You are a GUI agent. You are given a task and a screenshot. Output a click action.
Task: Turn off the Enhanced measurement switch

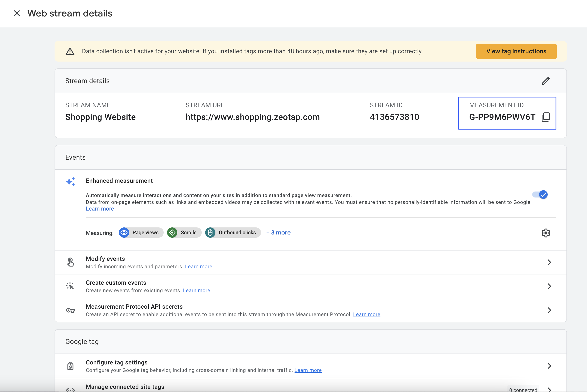[x=540, y=195]
